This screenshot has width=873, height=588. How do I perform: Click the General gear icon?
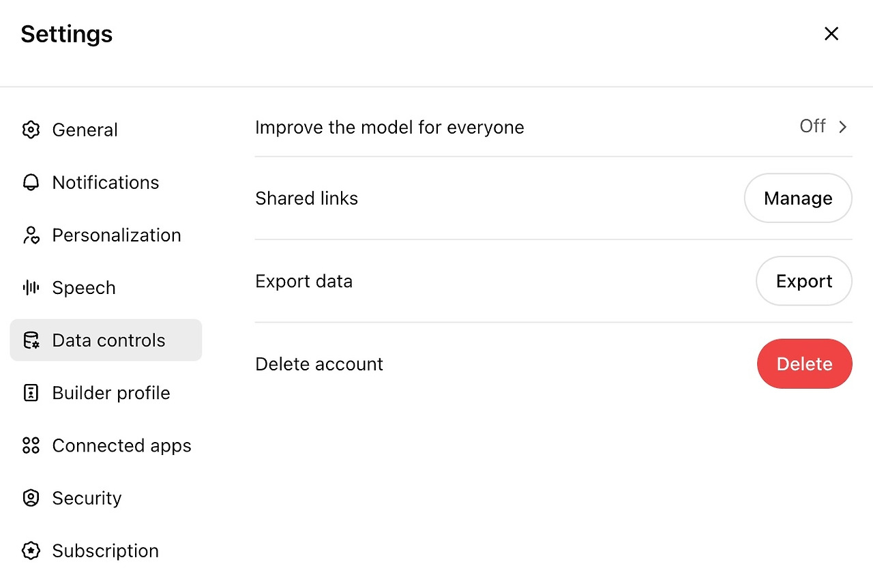pyautogui.click(x=31, y=130)
